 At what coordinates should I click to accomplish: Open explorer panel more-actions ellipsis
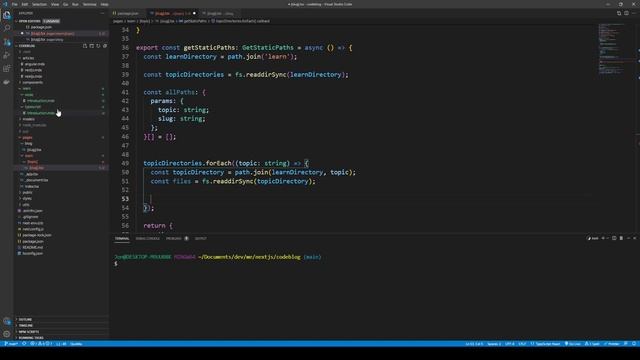coord(102,13)
